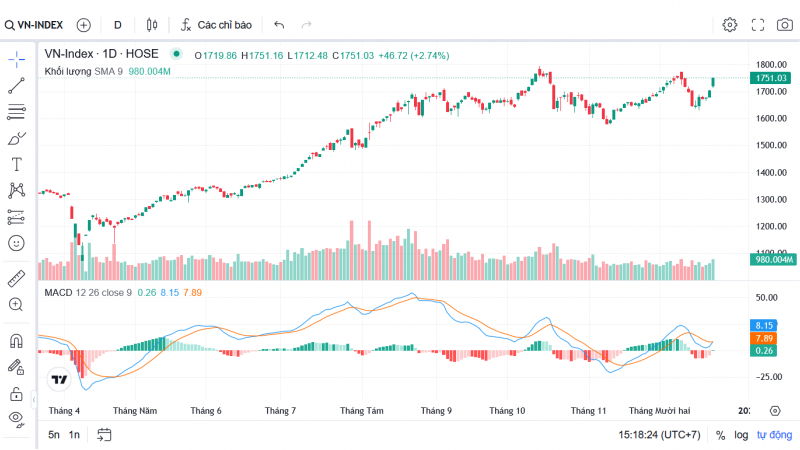Take a chart snapshot with camera icon
Image resolution: width=800 pixels, height=450 pixels.
[784, 24]
